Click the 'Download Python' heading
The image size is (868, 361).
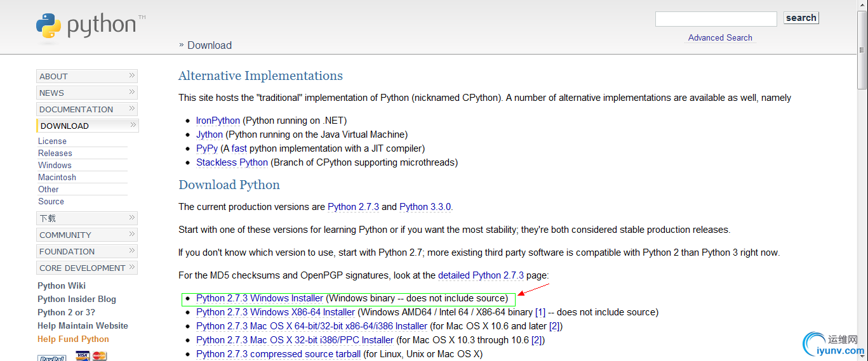[x=229, y=185]
